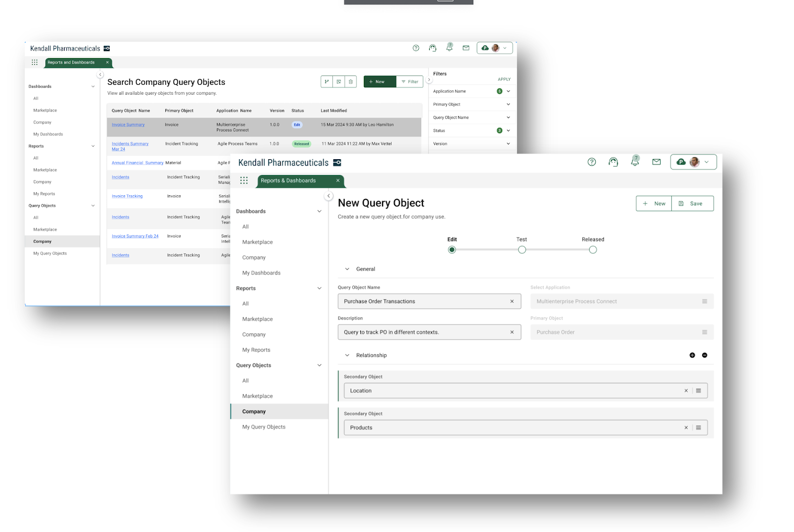The image size is (794, 532).
Task: Open Invoice Summary link
Action: point(128,125)
